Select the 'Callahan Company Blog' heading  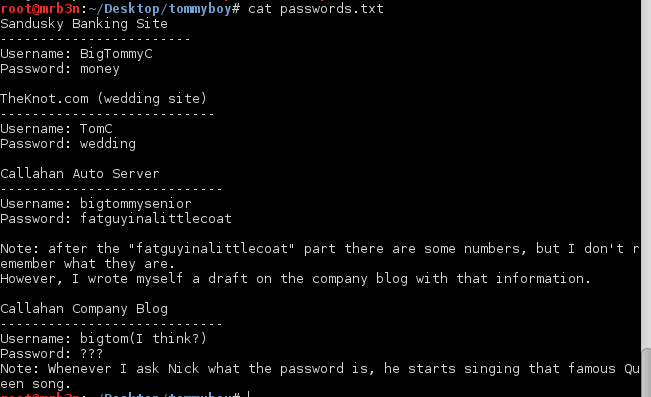click(x=84, y=309)
